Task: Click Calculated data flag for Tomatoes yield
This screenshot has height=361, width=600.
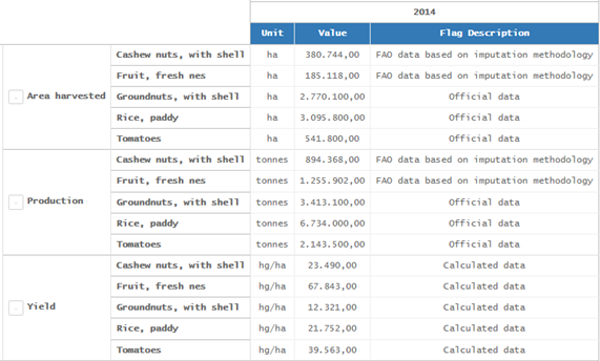Action: tap(484, 350)
